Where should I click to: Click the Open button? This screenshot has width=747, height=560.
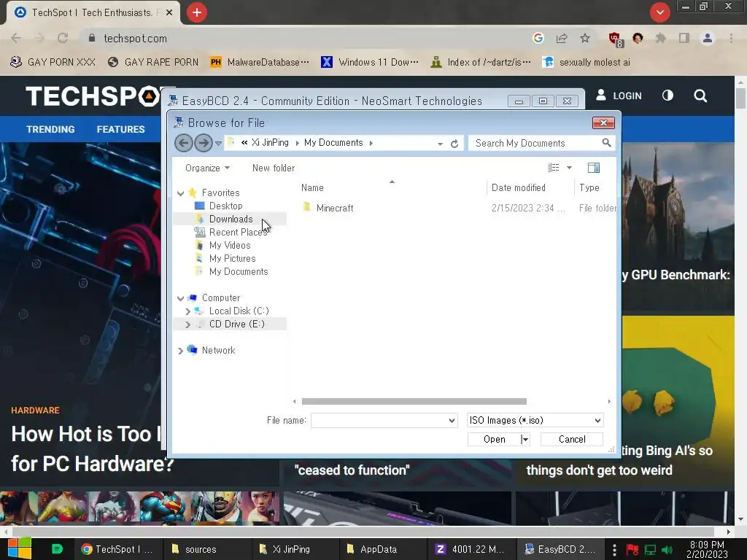point(494,440)
